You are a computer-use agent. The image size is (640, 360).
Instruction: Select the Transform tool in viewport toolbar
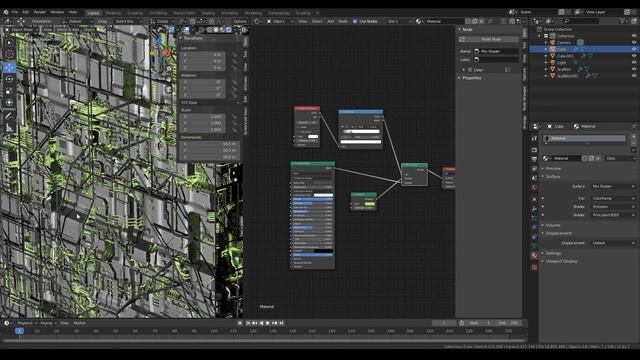9,102
